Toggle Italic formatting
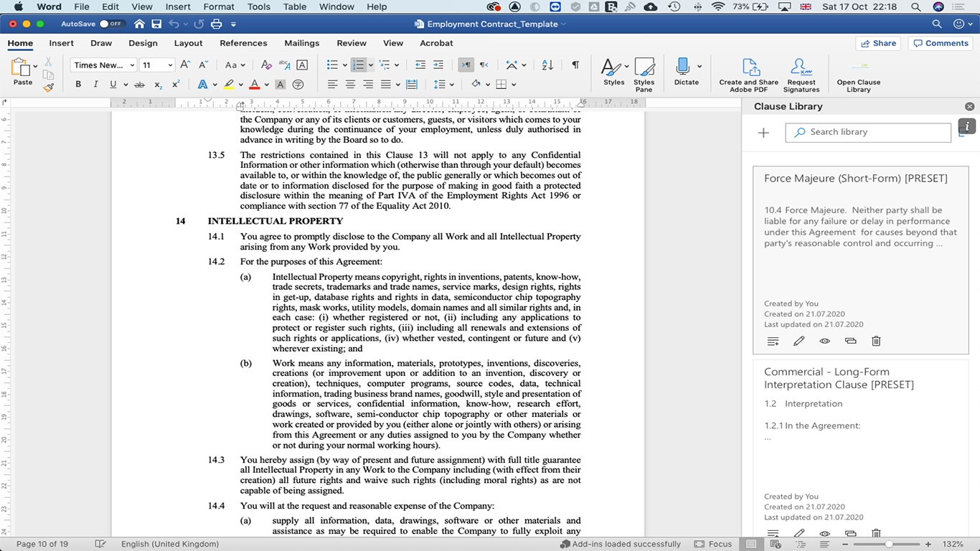 pos(95,85)
